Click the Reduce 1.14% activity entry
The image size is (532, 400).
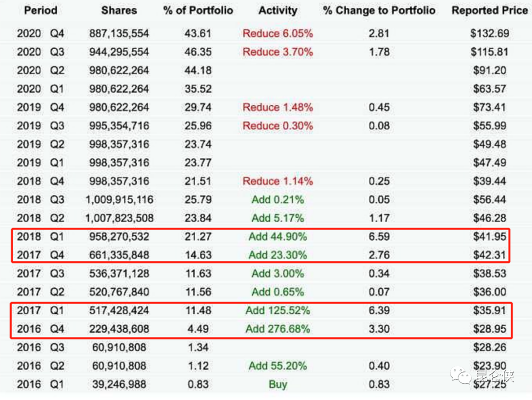278,181
